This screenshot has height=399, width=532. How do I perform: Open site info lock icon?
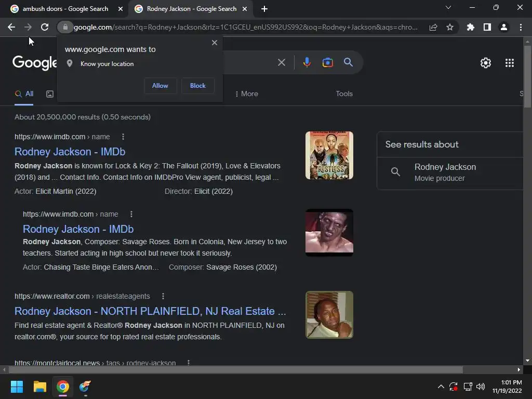coord(65,27)
